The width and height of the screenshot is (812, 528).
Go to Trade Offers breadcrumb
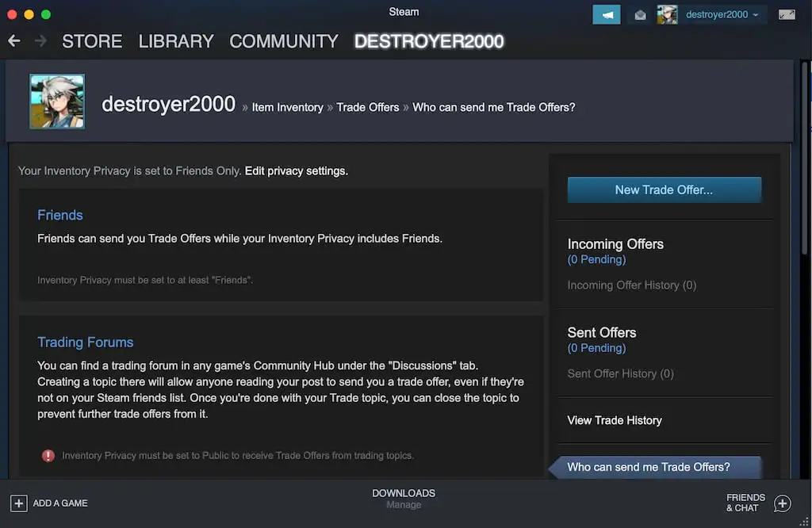point(368,108)
